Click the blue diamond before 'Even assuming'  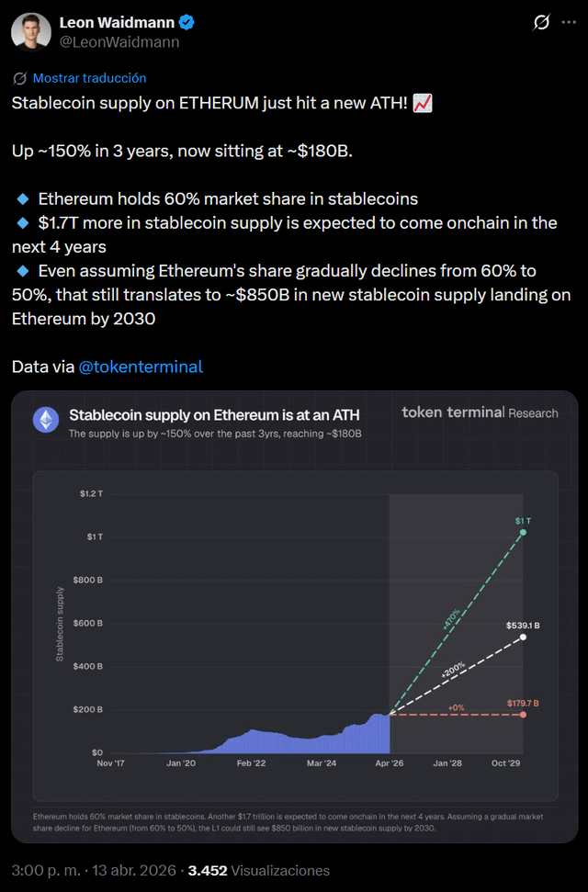click(x=23, y=271)
